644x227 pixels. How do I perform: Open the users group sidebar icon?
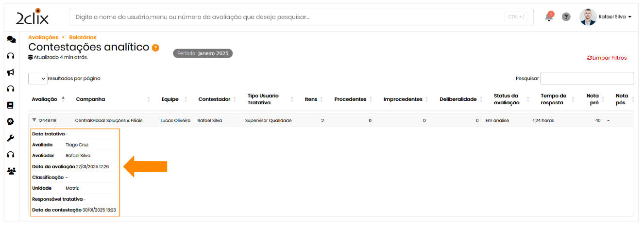tap(11, 171)
